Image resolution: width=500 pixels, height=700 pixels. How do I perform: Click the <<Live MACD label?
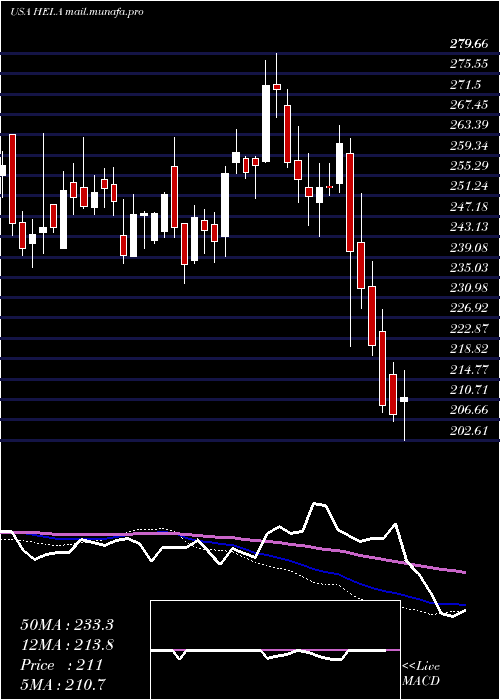tap(421, 674)
